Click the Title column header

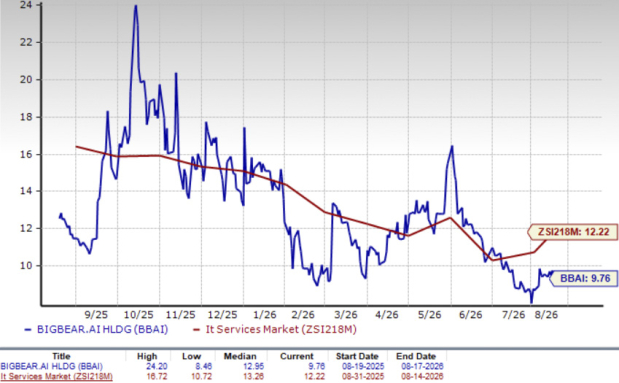pos(61,356)
